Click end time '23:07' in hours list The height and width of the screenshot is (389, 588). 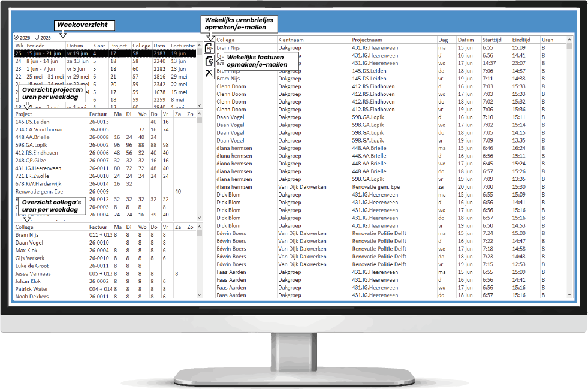pos(519,63)
